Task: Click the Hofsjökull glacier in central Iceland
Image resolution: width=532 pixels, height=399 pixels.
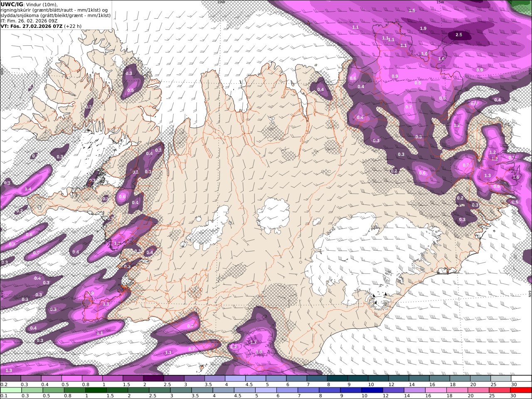Action: [x=273, y=215]
